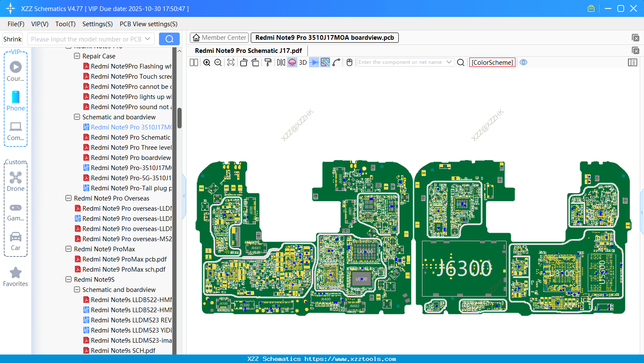Switch to Redmi Note9 Pro Schematic J17.pdf tab

pos(248,50)
